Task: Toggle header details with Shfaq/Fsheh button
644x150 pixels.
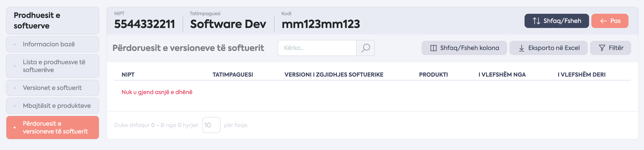Action: [557, 21]
